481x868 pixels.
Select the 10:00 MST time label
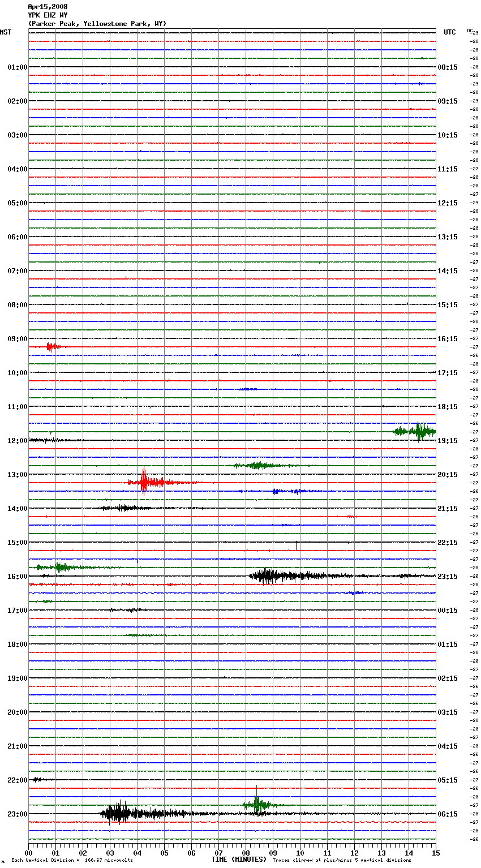(x=18, y=373)
